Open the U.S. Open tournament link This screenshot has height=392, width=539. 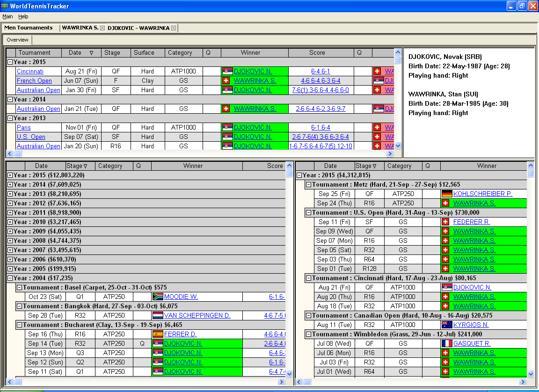[31, 137]
